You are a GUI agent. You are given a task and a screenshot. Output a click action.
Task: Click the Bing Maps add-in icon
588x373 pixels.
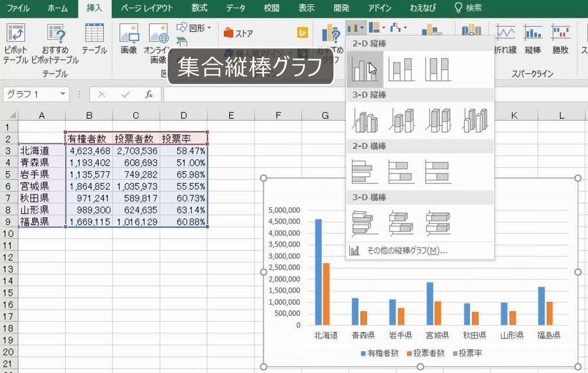pos(303,33)
